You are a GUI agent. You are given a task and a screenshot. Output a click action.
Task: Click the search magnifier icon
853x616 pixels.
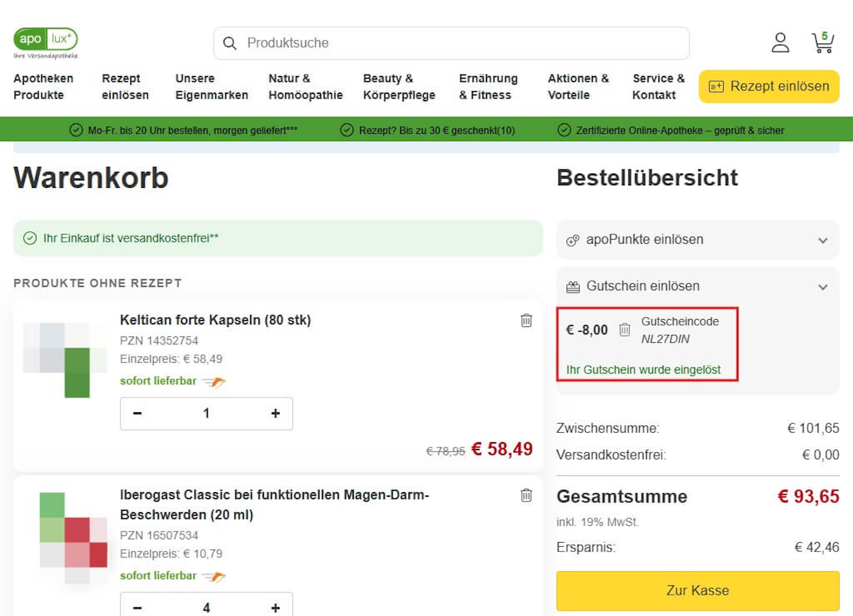(x=230, y=43)
